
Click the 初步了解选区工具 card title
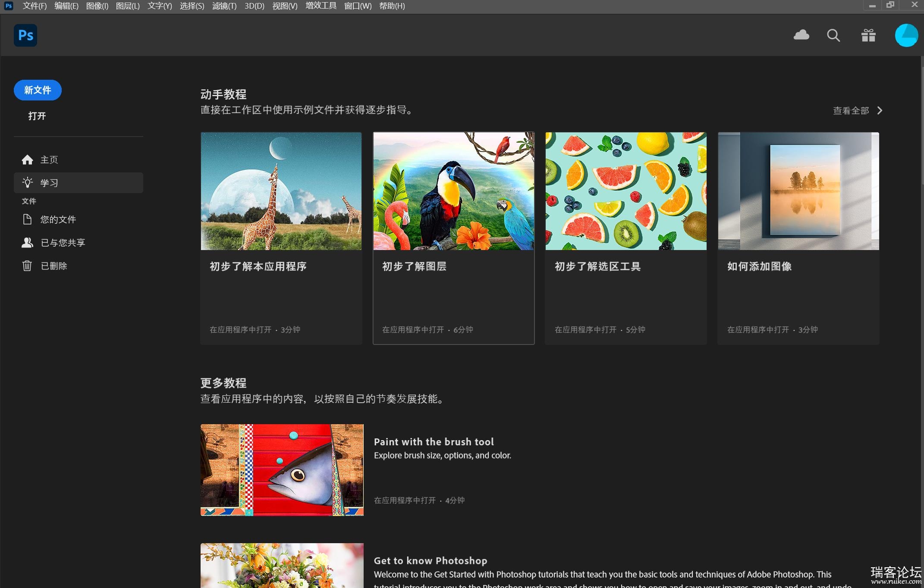[x=597, y=266]
